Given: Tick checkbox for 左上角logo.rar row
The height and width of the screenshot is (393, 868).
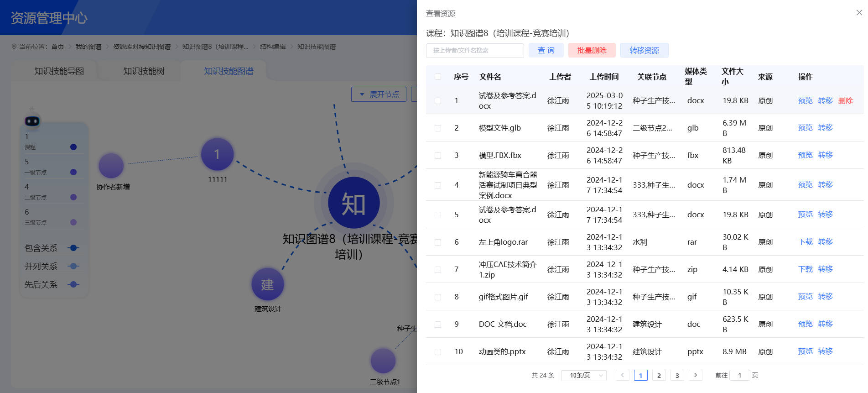Looking at the screenshot, I should point(438,242).
